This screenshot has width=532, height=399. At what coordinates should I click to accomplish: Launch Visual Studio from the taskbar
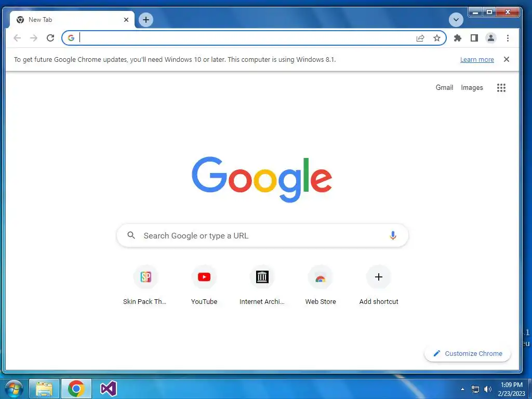click(109, 389)
